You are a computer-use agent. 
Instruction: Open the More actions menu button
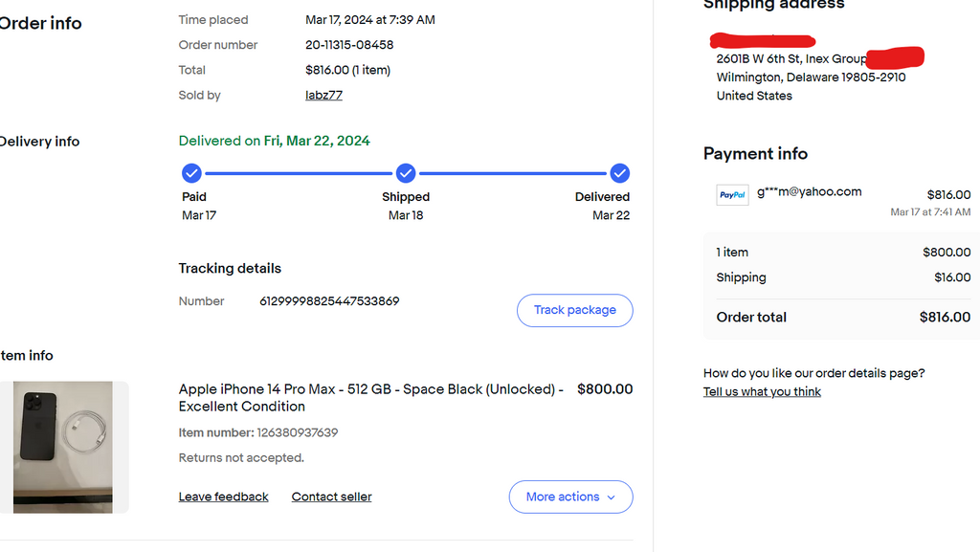(x=570, y=497)
